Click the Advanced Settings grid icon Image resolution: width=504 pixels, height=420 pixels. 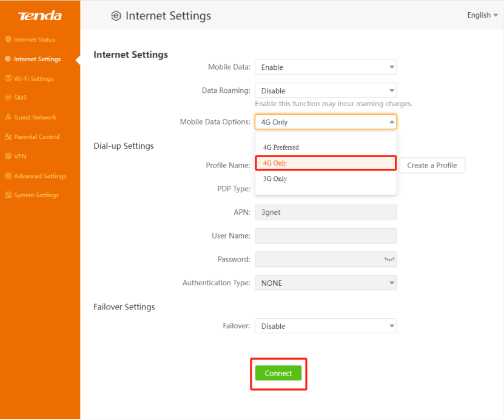pyautogui.click(x=8, y=176)
